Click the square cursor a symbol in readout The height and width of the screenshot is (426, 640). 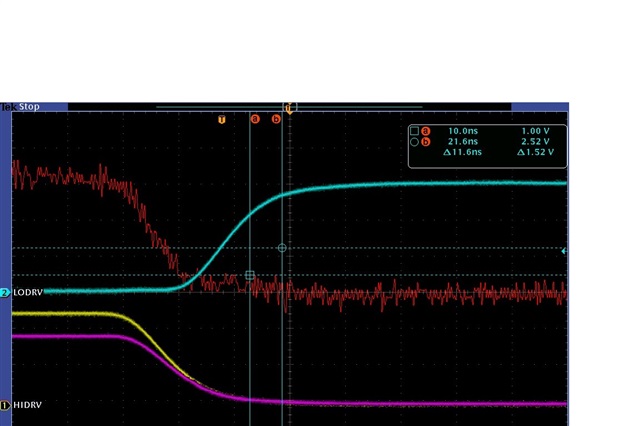tap(414, 131)
